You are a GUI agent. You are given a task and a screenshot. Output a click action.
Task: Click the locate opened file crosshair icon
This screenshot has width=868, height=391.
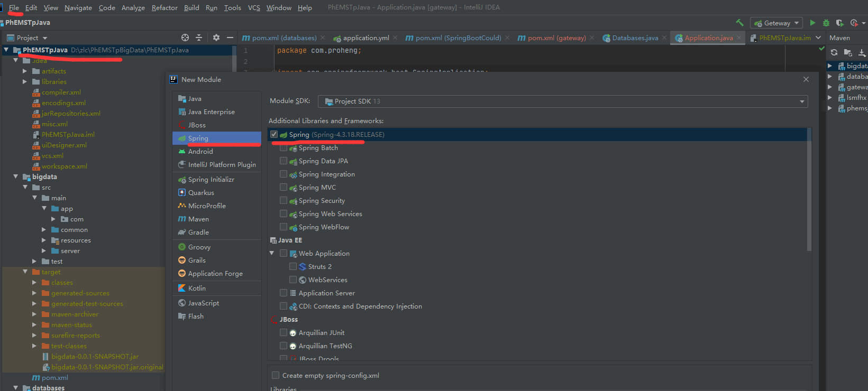coord(185,38)
